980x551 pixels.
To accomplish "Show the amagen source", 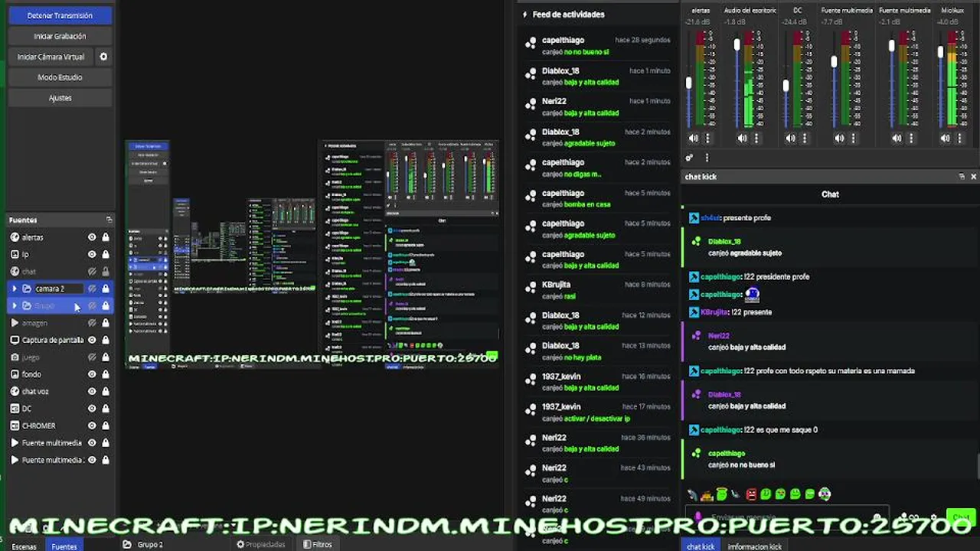I will (x=92, y=323).
